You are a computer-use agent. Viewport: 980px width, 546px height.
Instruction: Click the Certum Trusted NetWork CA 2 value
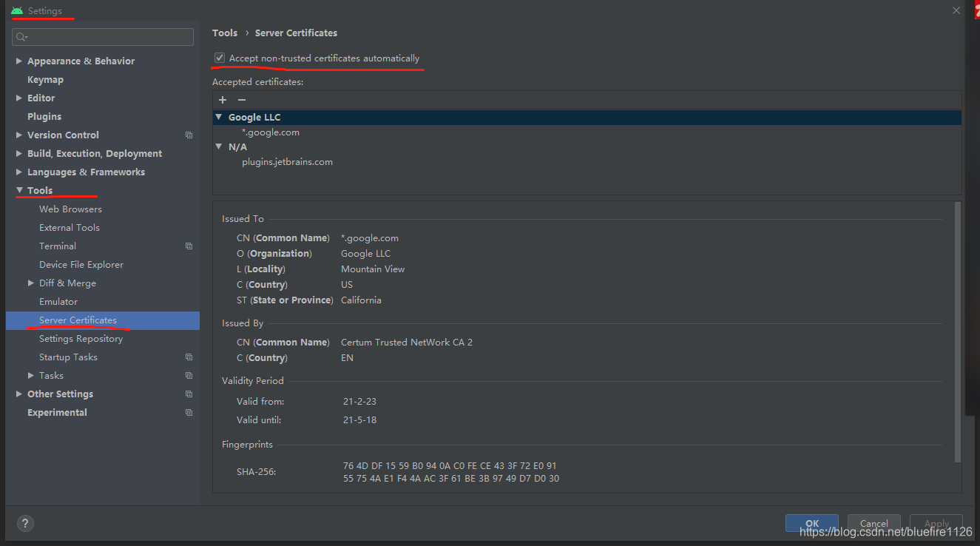point(407,343)
